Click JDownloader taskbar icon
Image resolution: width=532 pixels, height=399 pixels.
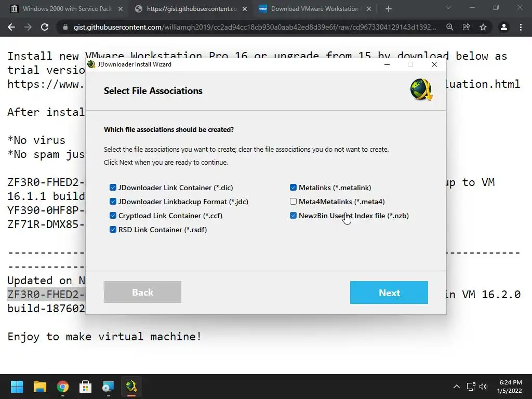[131, 387]
